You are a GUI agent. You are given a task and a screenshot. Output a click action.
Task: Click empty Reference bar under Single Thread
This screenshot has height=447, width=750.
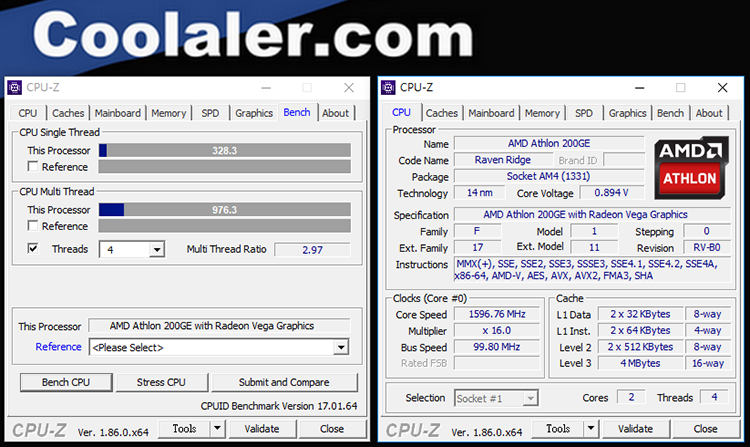(224, 167)
